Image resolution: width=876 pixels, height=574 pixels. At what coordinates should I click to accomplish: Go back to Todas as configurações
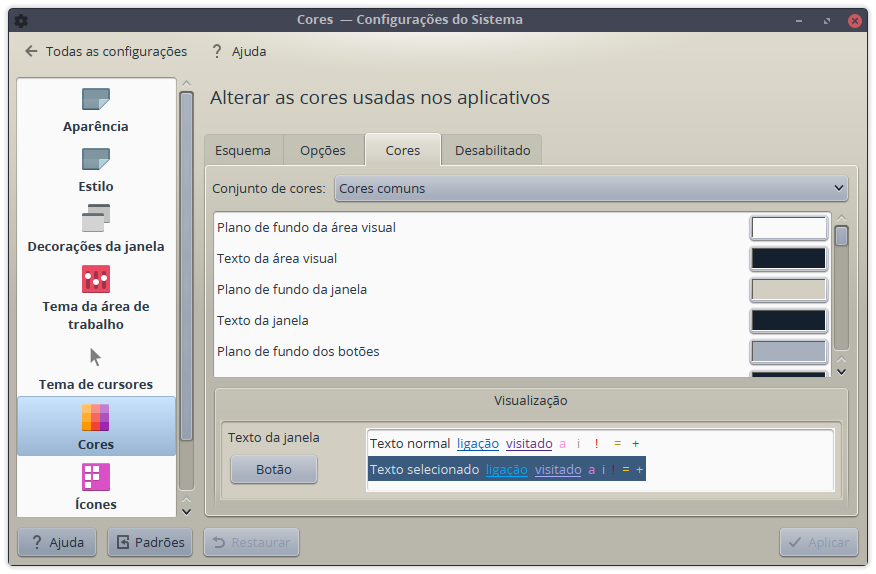tap(106, 51)
